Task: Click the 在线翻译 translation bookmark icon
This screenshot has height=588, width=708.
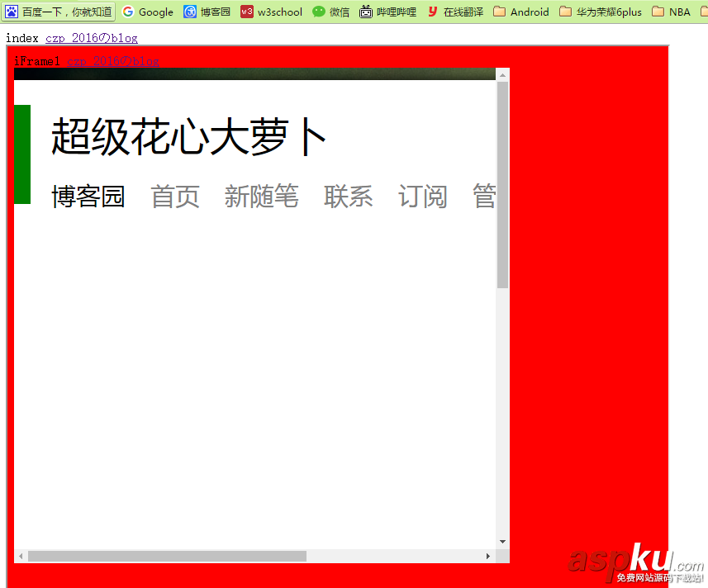Action: coord(431,12)
